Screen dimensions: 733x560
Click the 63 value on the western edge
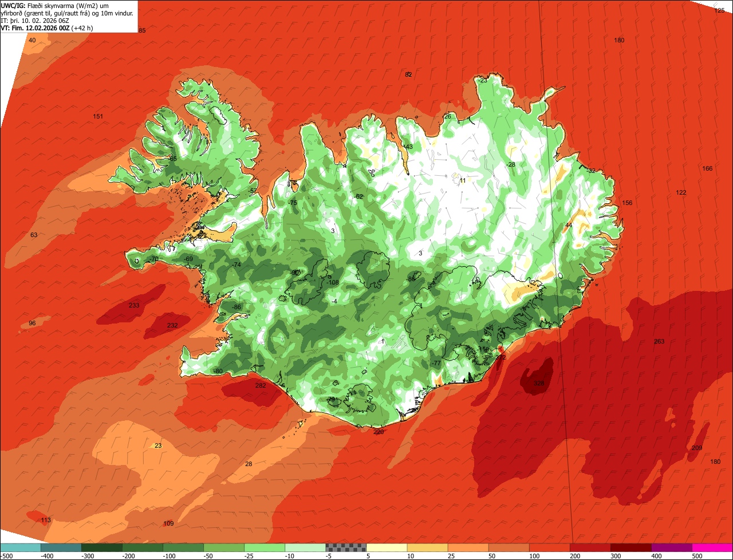(34, 235)
